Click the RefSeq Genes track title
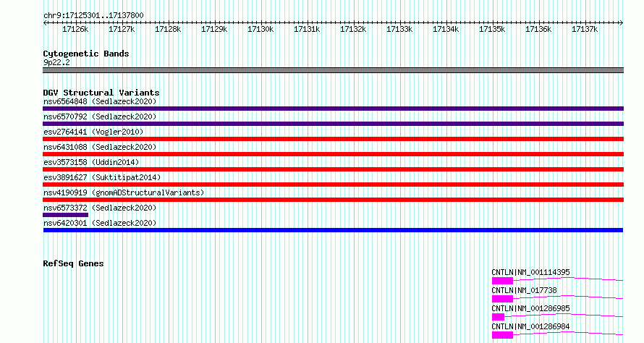Image resolution: width=644 pixels, height=343 pixels. coord(73,263)
